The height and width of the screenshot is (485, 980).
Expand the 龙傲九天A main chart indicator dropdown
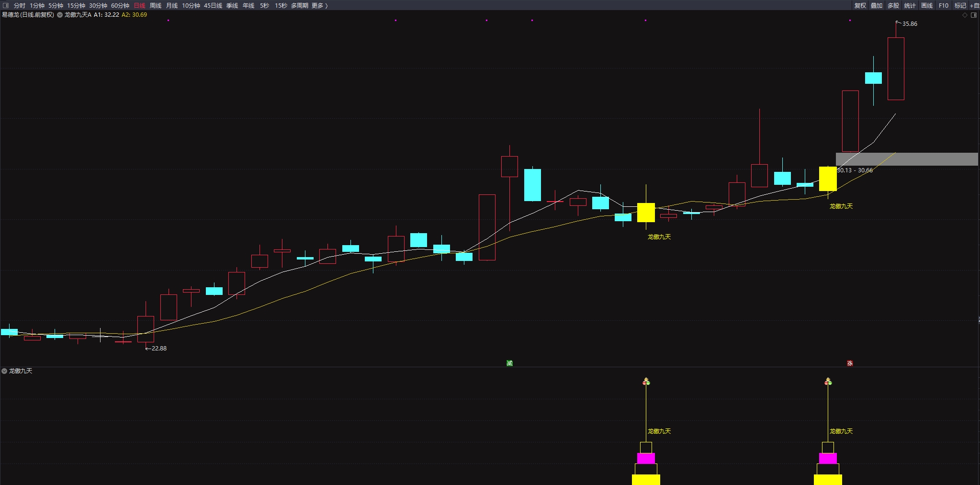[x=60, y=15]
